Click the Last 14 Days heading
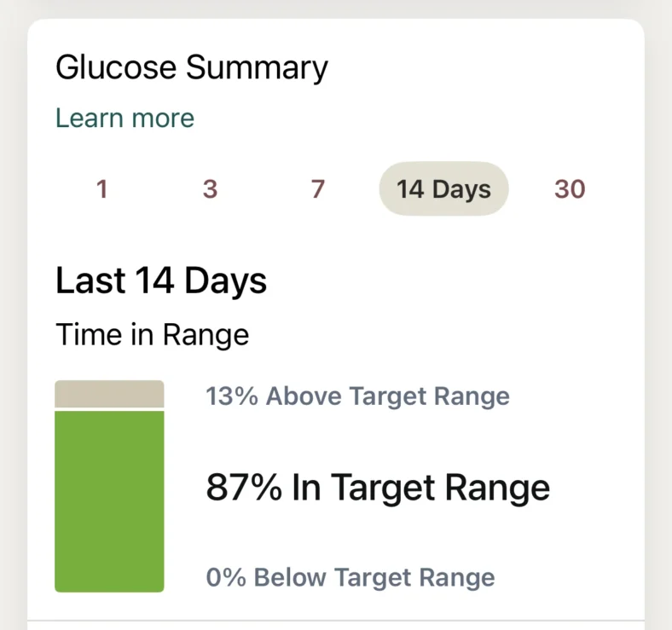The height and width of the screenshot is (630, 672). tap(161, 280)
